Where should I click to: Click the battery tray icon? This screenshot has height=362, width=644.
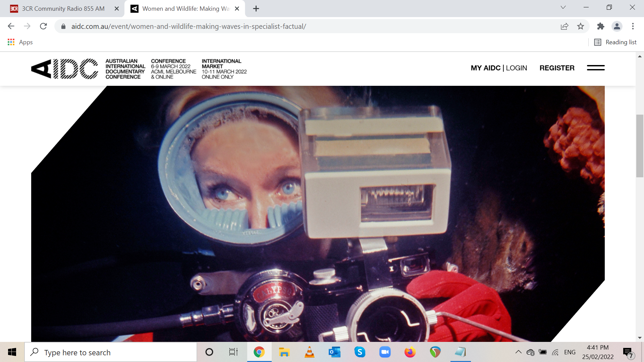[542, 352]
